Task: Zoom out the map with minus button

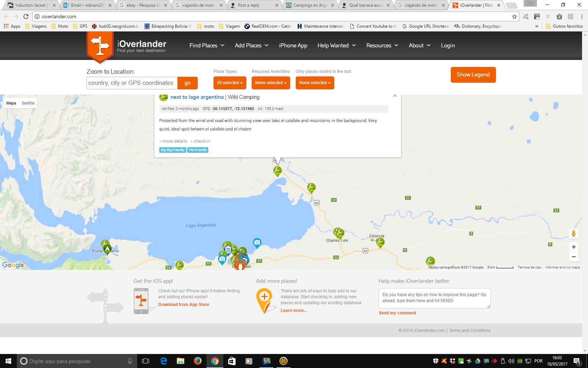Action: pos(574,257)
